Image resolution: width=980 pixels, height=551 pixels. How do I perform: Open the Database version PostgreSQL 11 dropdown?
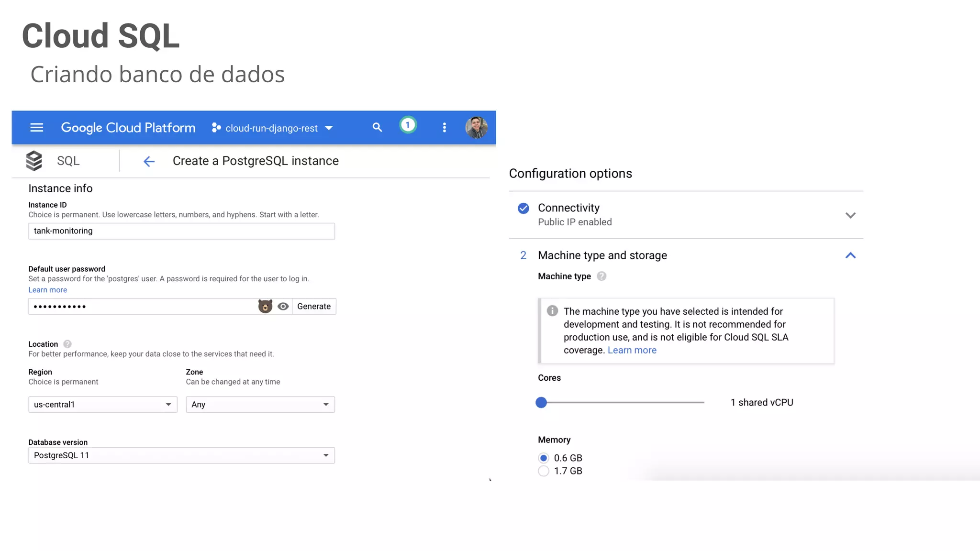[x=181, y=455]
